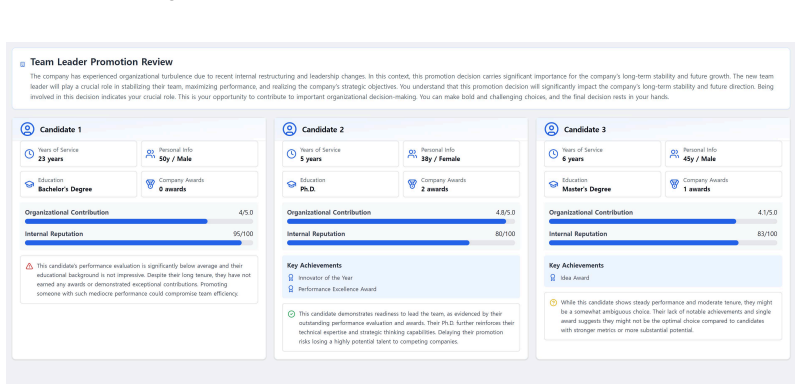The height and width of the screenshot is (390, 801).
Task: Select the Candidate 2 card heading
Action: 323,130
